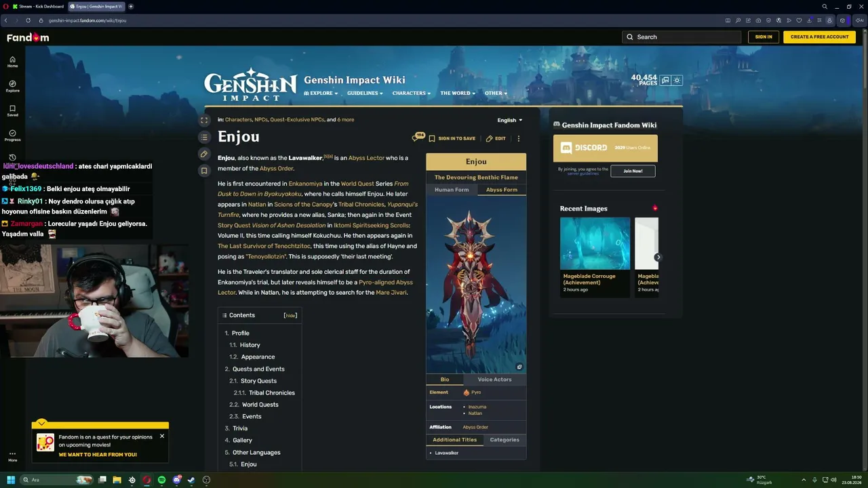Click Sign in to Save
This screenshot has width=868, height=488.
point(452,138)
